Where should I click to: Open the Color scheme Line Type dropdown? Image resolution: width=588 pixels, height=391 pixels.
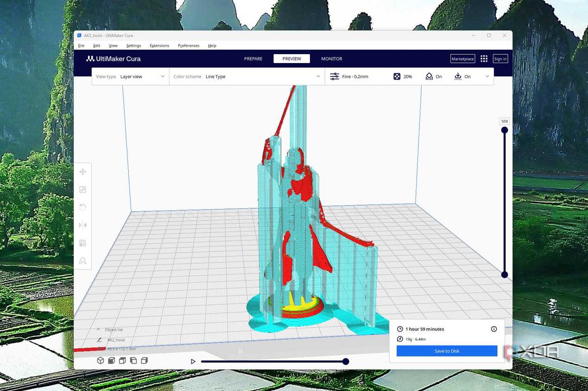247,76
